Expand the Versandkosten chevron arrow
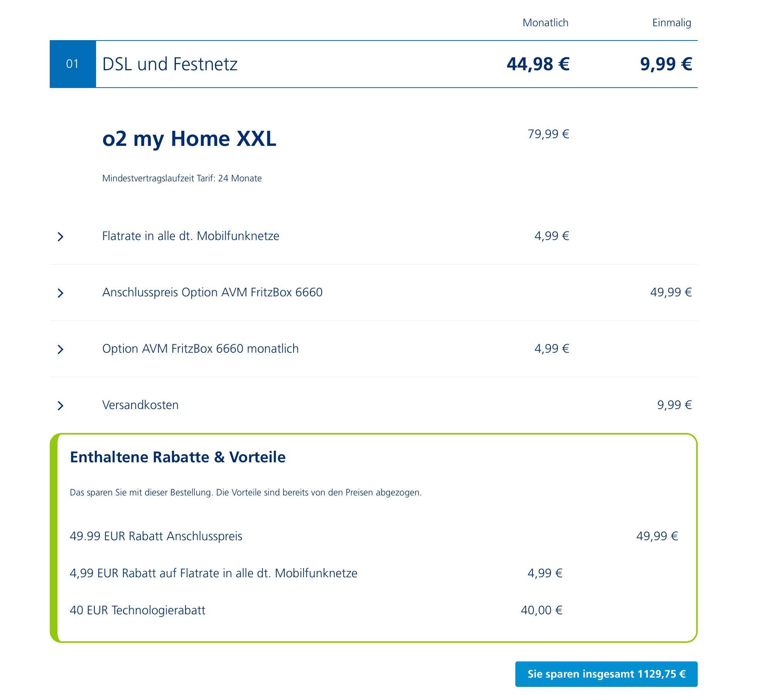 [61, 406]
